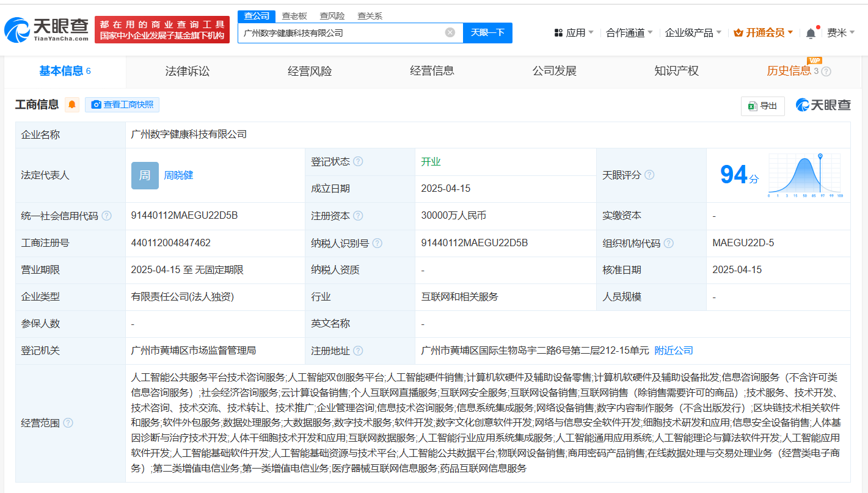Click help icon next to 登记状态
This screenshot has height=493, width=868.
pyautogui.click(x=358, y=162)
